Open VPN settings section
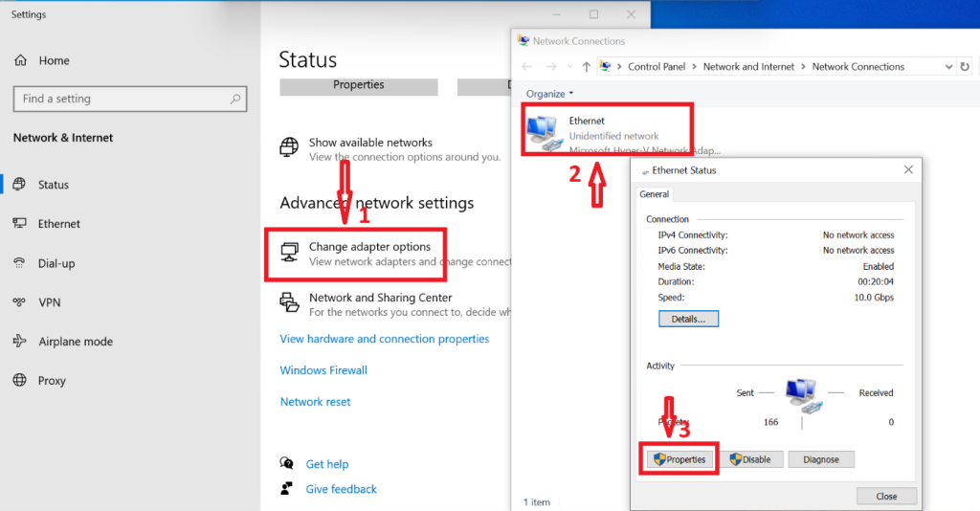The width and height of the screenshot is (980, 511). click(x=49, y=302)
